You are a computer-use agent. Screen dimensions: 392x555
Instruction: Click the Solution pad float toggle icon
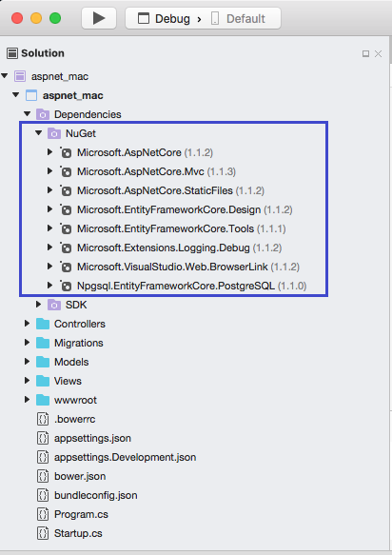click(x=365, y=54)
